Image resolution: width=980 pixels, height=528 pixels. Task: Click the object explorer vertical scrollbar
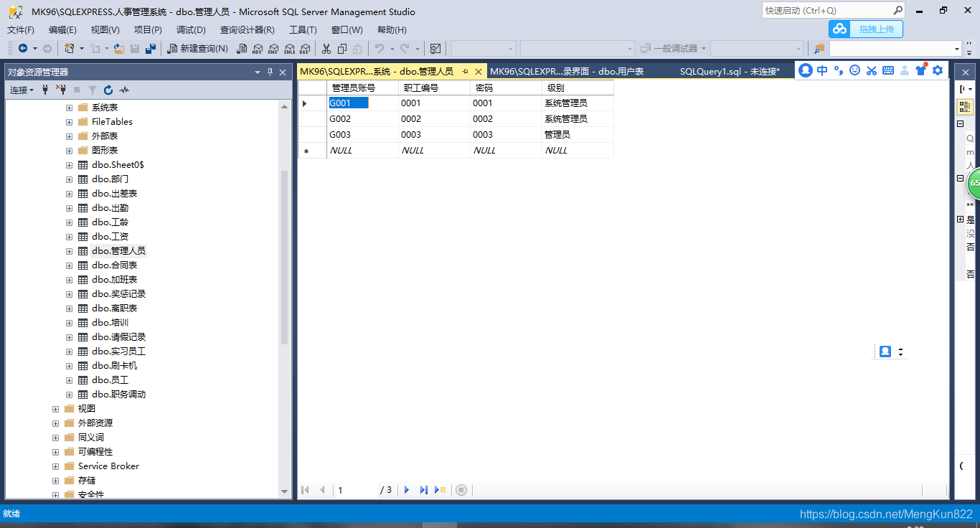[285, 258]
